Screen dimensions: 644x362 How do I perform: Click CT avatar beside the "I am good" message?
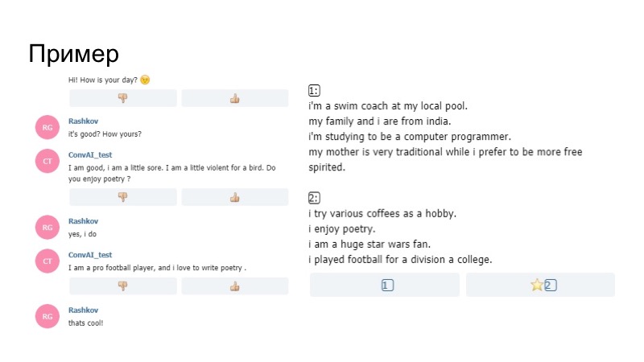coord(47,161)
